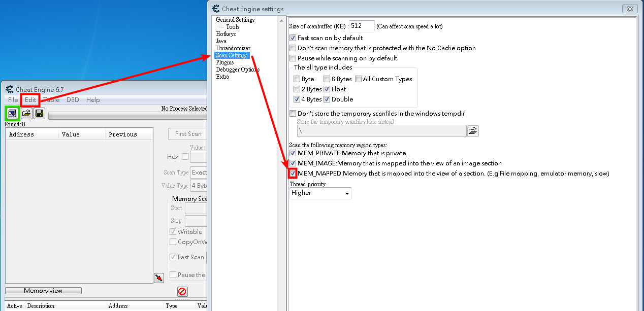
Task: Click the Address column header in results
Action: point(31,134)
